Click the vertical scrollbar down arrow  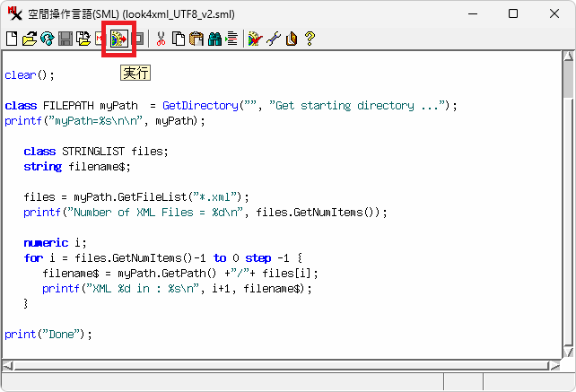pos(568,352)
